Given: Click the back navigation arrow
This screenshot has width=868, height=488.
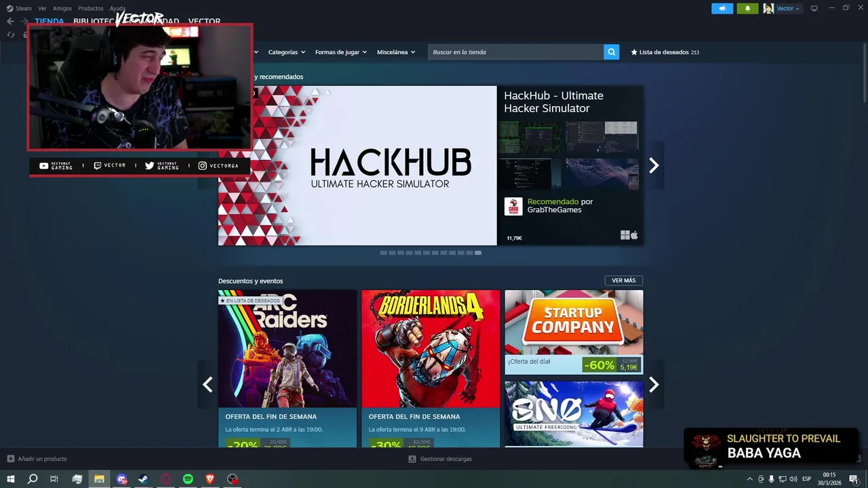Looking at the screenshot, I should coord(10,21).
